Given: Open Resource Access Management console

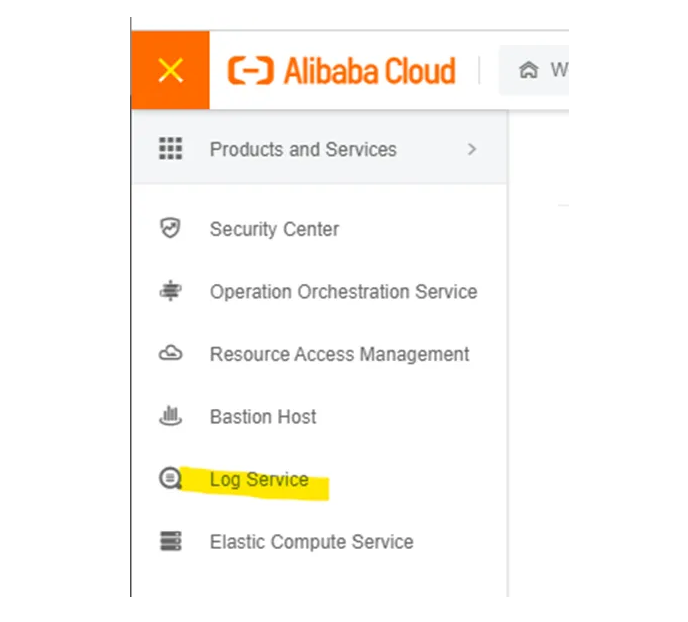Looking at the screenshot, I should point(339,354).
